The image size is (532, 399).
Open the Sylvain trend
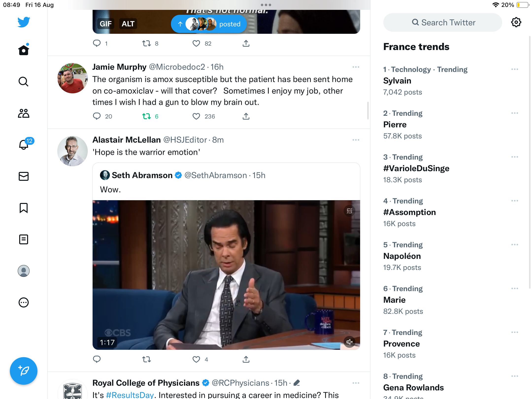(x=397, y=81)
